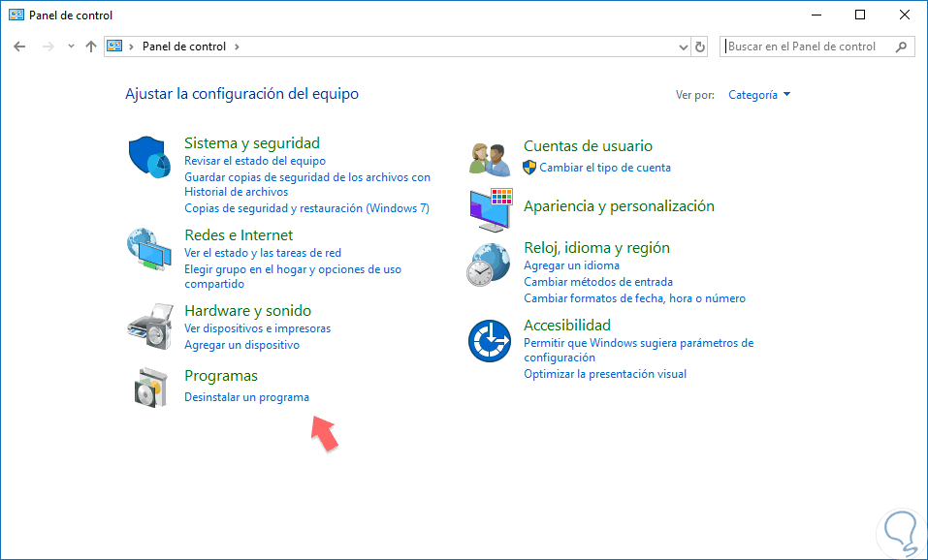
Task: Click Cambiar el tipo de cuenta link
Action: click(x=605, y=168)
